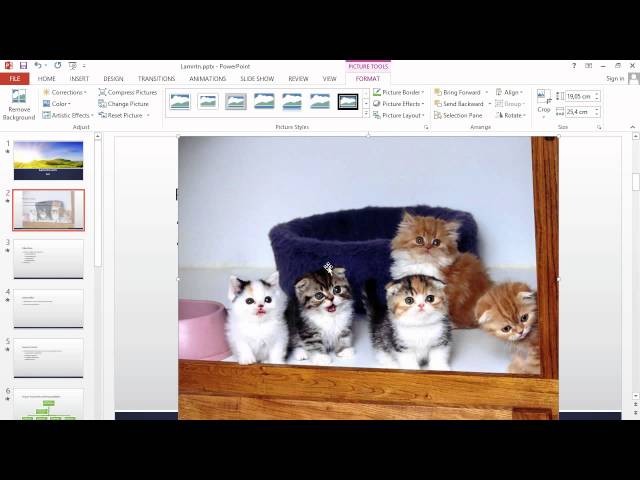
Task: Select the first picture style thumbnail
Action: tap(180, 101)
